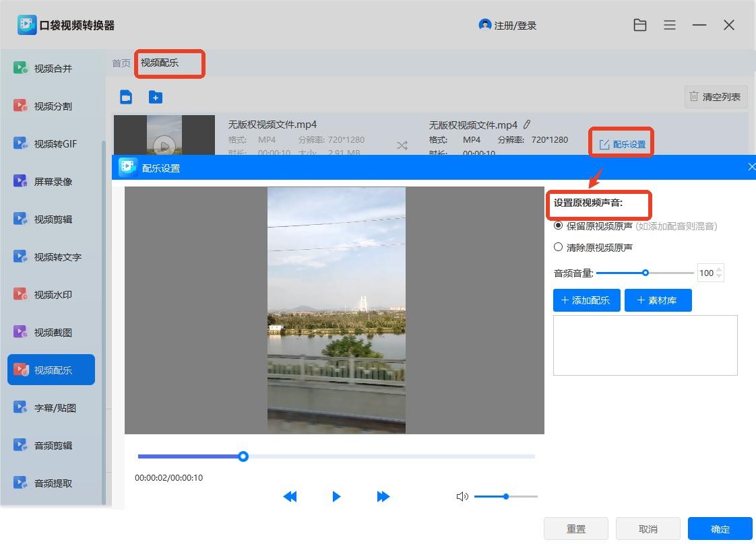Open the hamburger menu in title bar
The image size is (756, 544).
(x=670, y=25)
